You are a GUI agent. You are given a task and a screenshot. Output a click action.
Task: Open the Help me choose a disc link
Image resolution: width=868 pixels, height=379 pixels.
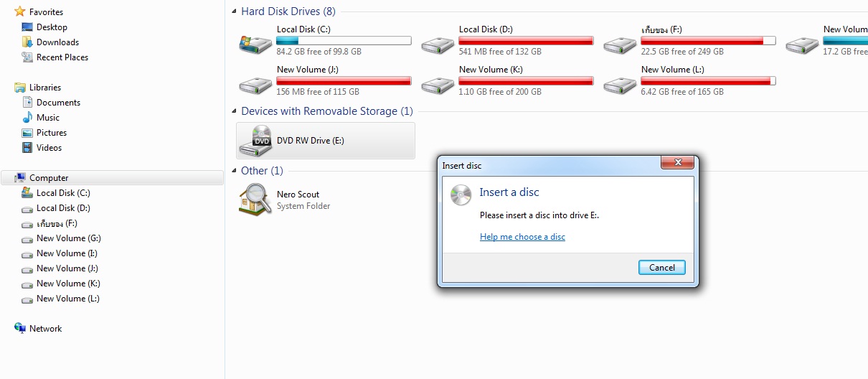pos(522,237)
